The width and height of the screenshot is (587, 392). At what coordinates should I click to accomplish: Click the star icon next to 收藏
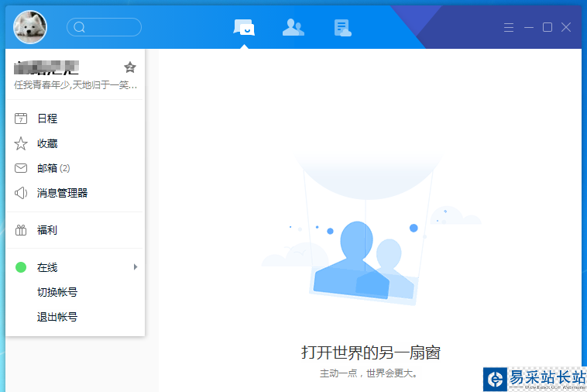click(21, 143)
